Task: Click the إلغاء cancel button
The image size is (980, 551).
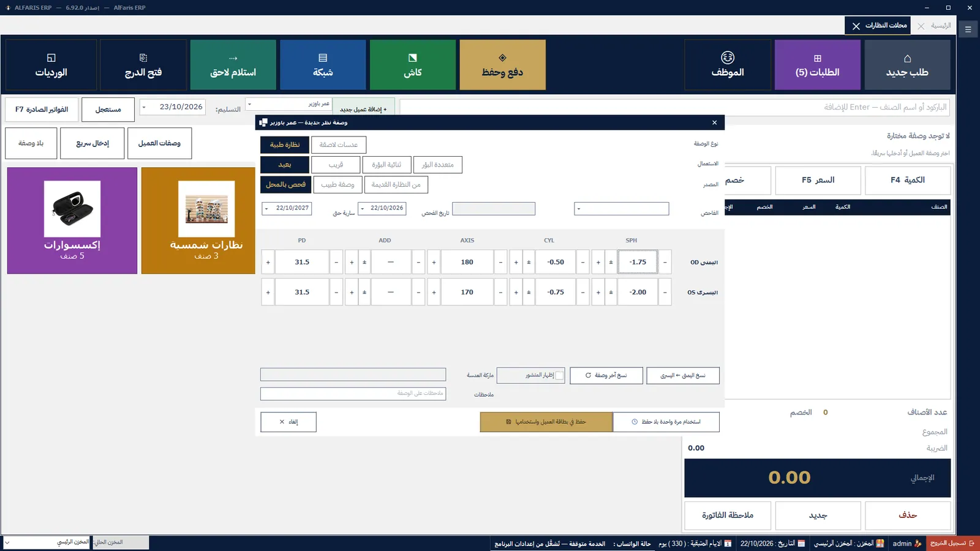Action: tap(288, 422)
